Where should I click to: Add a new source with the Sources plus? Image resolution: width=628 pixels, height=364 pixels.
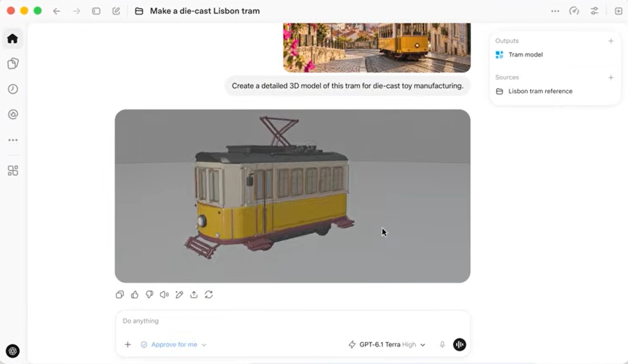[x=611, y=77]
